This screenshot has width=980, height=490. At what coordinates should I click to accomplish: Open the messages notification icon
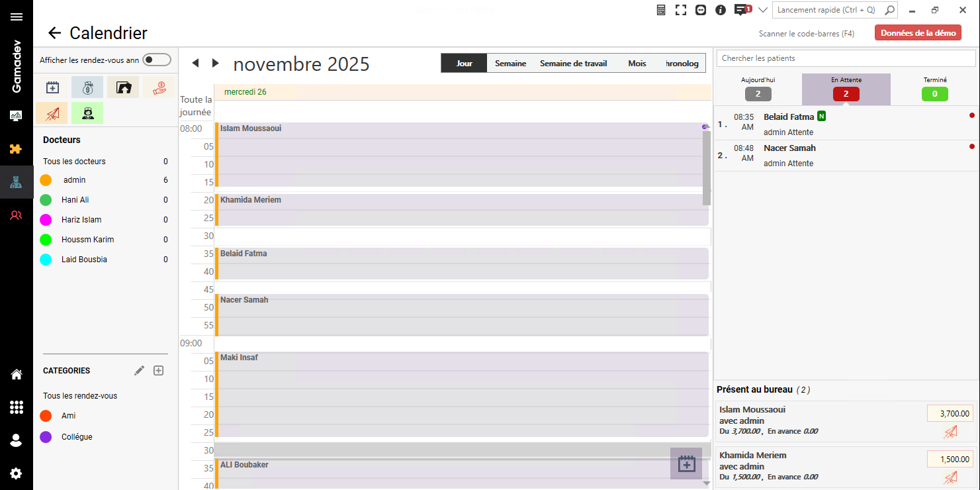pyautogui.click(x=742, y=10)
